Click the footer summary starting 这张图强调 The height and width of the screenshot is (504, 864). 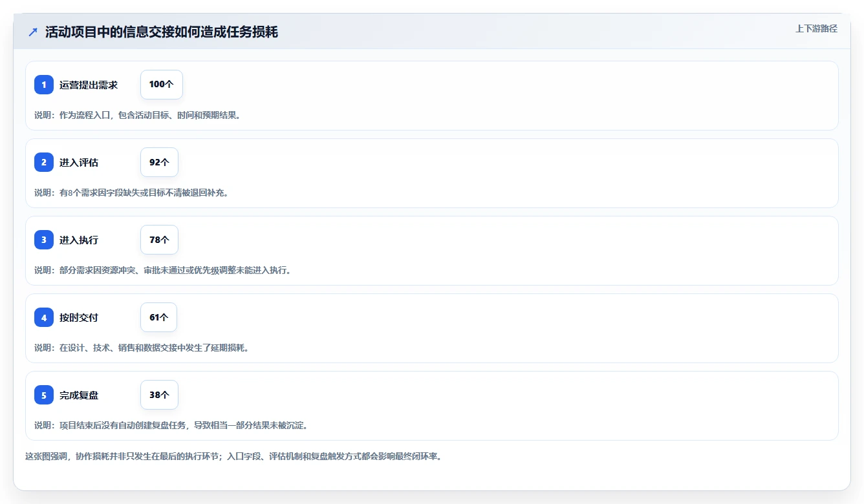233,456
